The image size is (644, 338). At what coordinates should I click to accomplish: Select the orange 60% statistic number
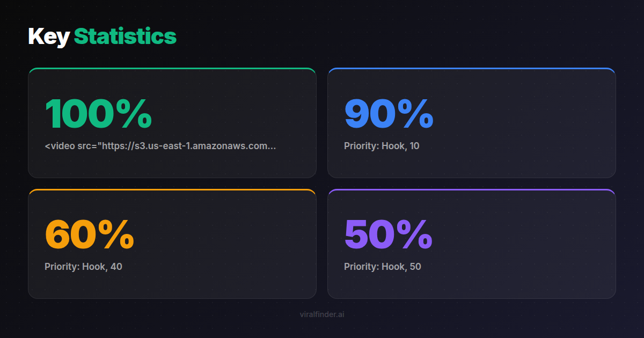(x=89, y=234)
